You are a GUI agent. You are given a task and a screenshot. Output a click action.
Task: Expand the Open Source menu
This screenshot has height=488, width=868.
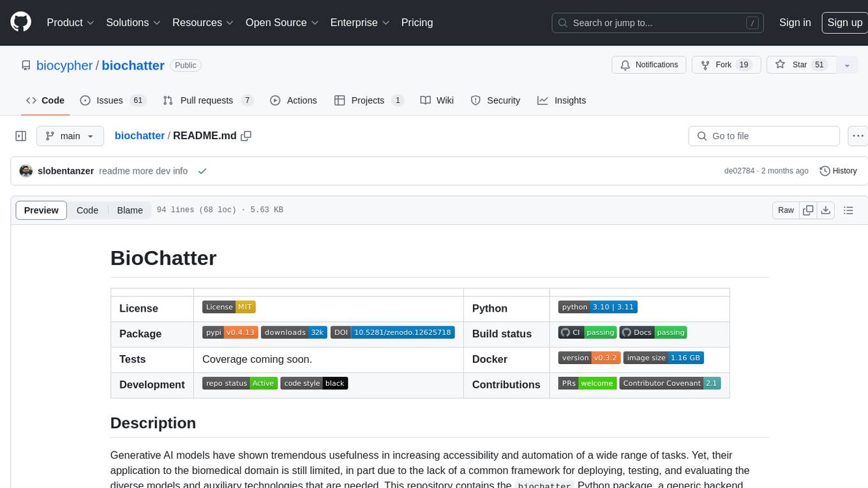281,22
